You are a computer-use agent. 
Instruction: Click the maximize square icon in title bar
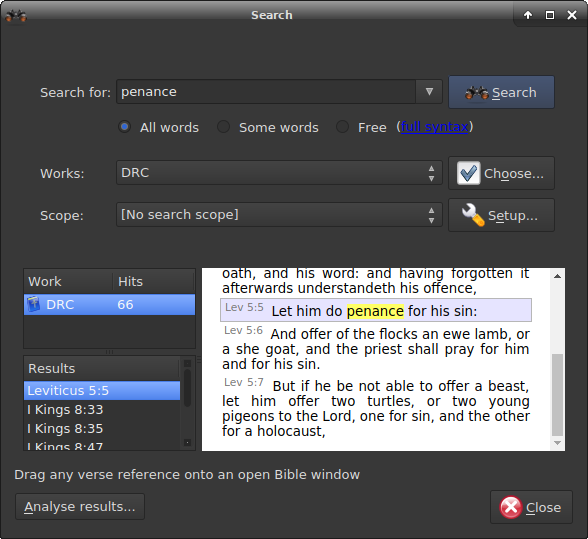(x=550, y=15)
